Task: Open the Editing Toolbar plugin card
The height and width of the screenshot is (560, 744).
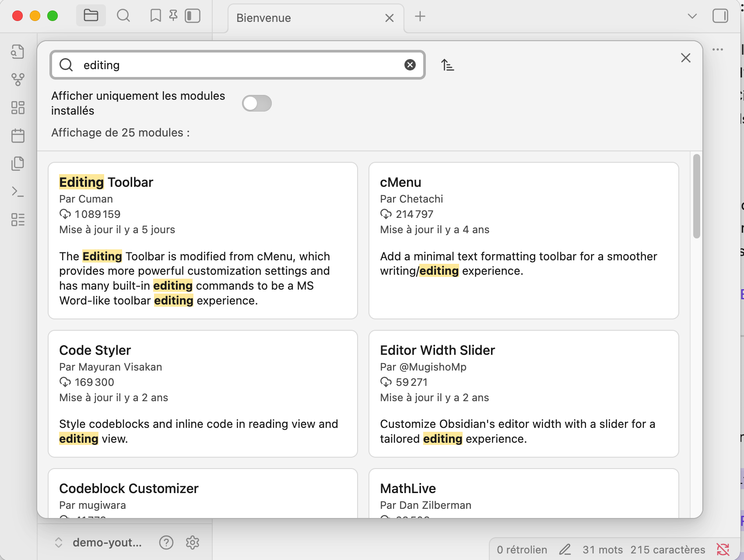Action: point(203,240)
